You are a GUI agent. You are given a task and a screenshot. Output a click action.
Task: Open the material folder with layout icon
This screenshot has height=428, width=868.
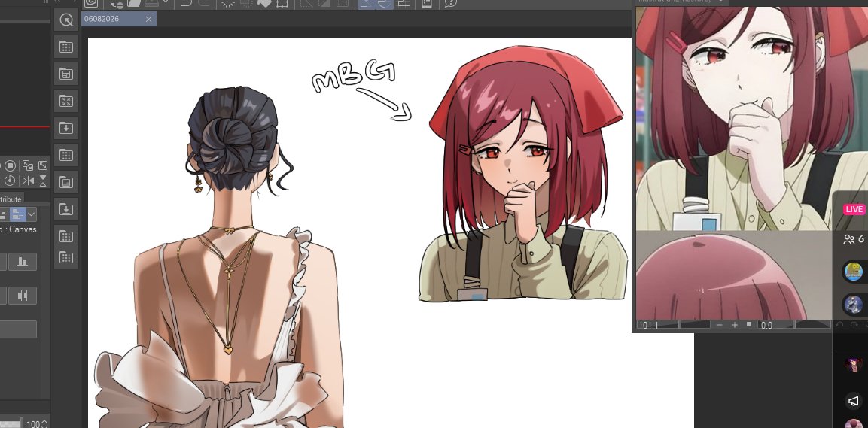[x=66, y=74]
